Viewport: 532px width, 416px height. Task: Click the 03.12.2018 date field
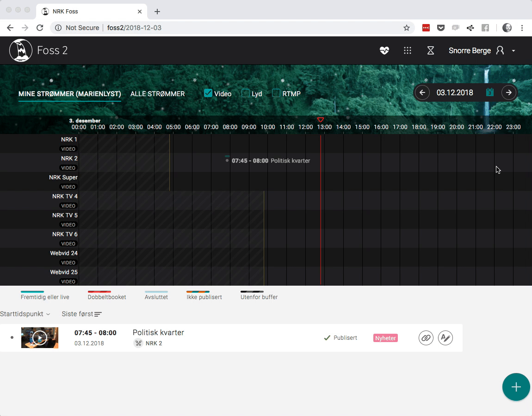(x=455, y=92)
